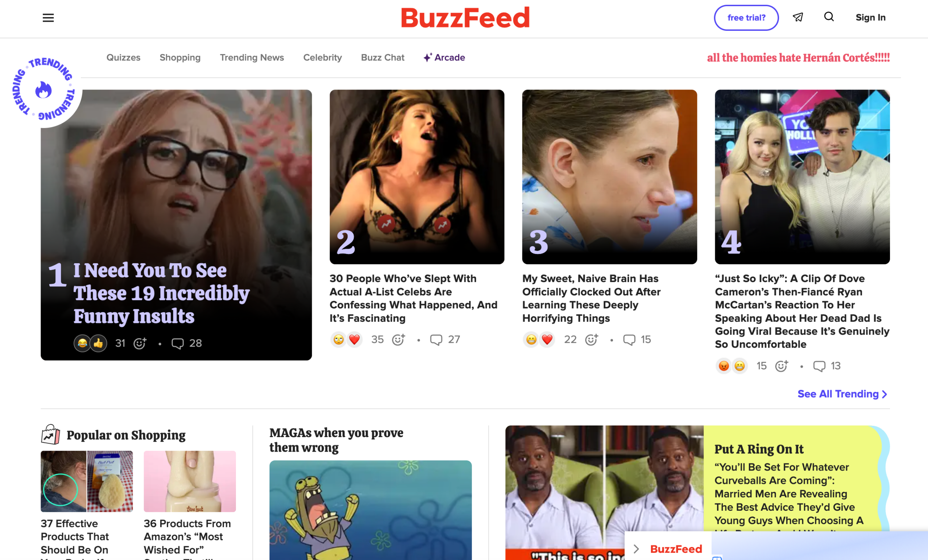Screen dimensions: 928x560
Task: Open comments icon on Funny Insults article
Action: coord(177,343)
